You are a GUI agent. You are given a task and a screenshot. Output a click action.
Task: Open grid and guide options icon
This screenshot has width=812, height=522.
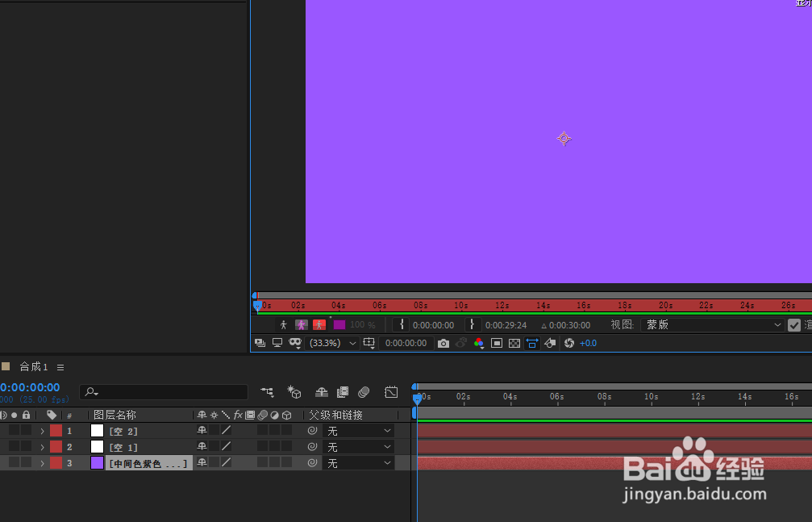tap(369, 343)
